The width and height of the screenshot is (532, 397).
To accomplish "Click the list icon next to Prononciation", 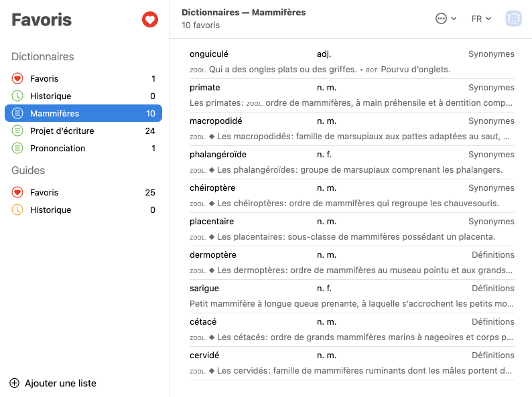I will pos(17,149).
